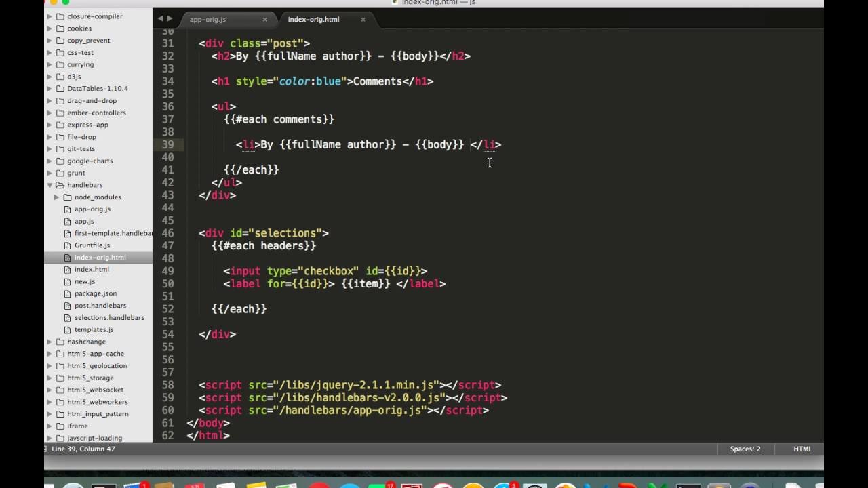The width and height of the screenshot is (868, 488).
Task: Close the index-orig.html tab
Action: (363, 20)
